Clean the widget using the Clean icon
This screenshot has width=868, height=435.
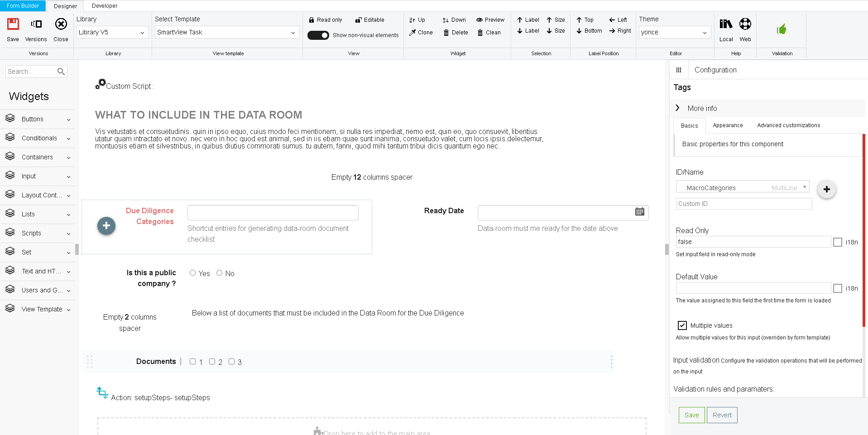click(489, 32)
